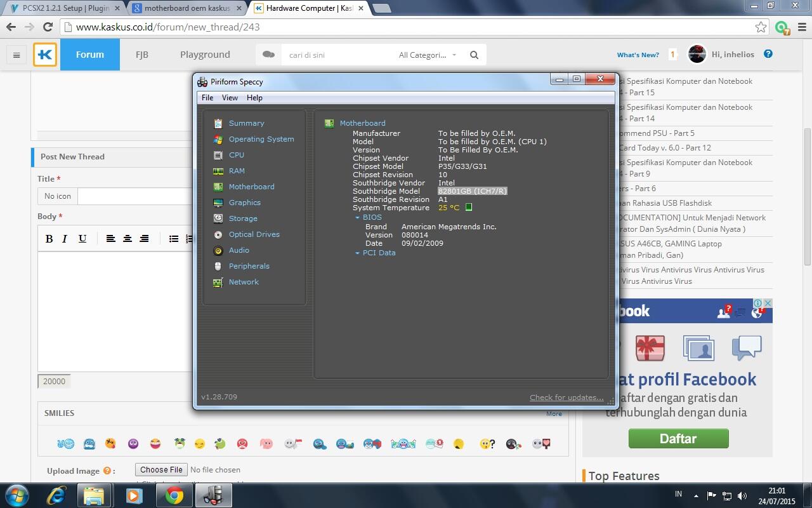
Task: Align text right in post editor
Action: [x=144, y=239]
